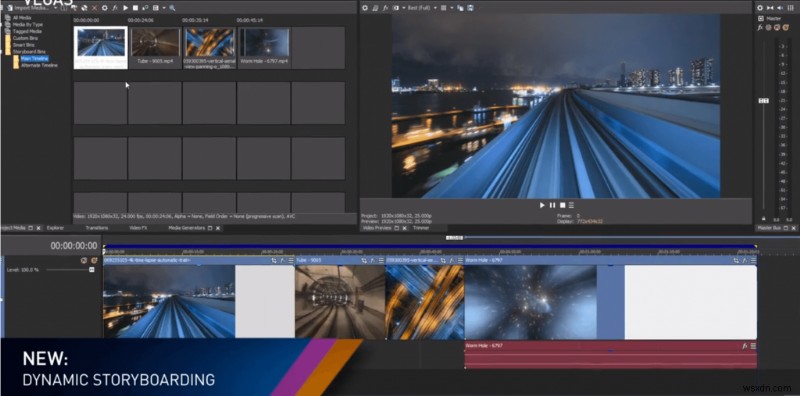This screenshot has width=800, height=396.
Task: Switch to the Video Preview tab
Action: 376,228
